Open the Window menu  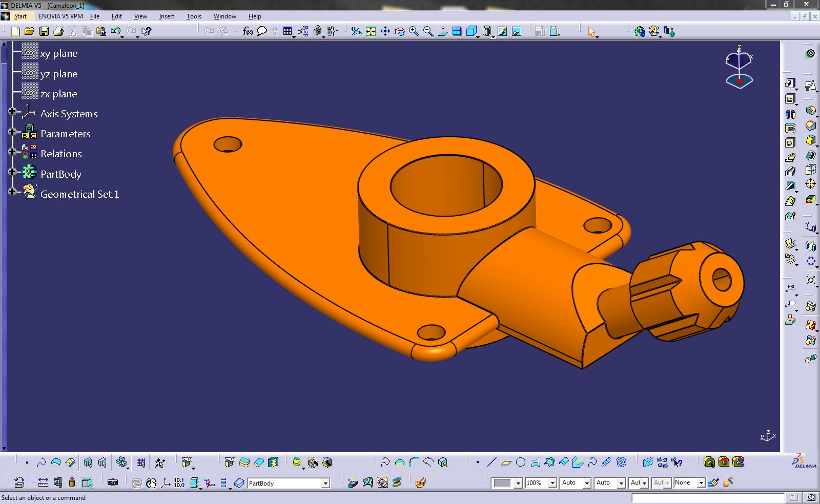point(225,16)
